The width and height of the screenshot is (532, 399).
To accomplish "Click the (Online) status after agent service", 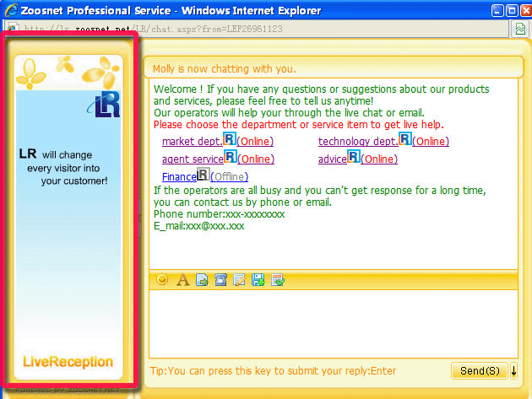I will (256, 159).
